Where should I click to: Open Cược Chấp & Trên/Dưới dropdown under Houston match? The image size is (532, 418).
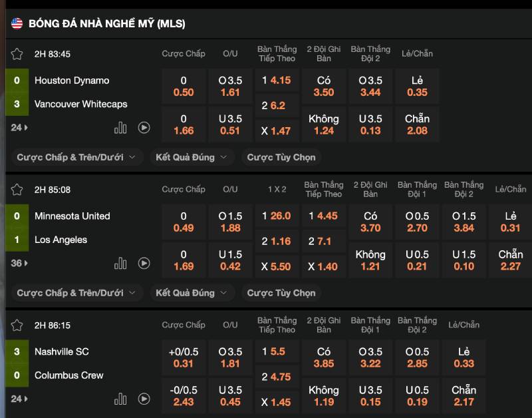click(x=76, y=157)
